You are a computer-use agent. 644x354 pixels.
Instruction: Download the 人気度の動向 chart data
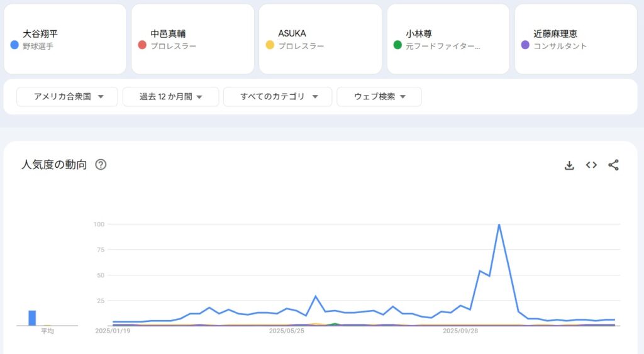[569, 165]
